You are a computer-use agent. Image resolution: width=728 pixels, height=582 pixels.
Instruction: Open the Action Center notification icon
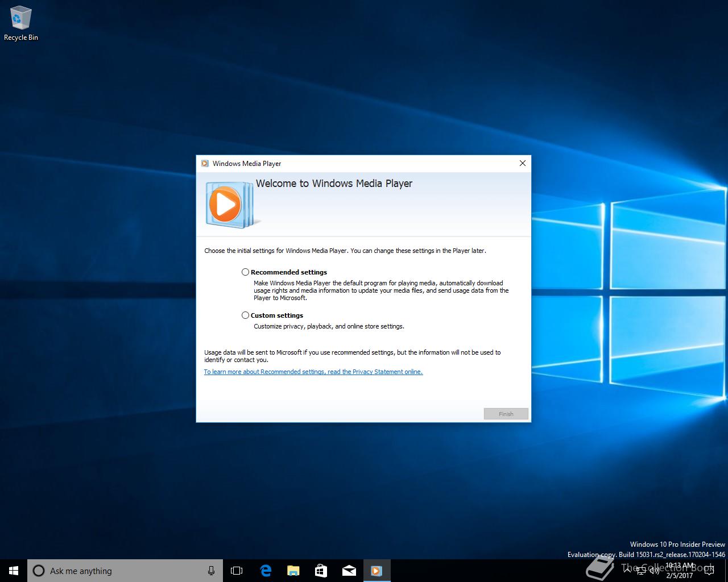tap(710, 571)
